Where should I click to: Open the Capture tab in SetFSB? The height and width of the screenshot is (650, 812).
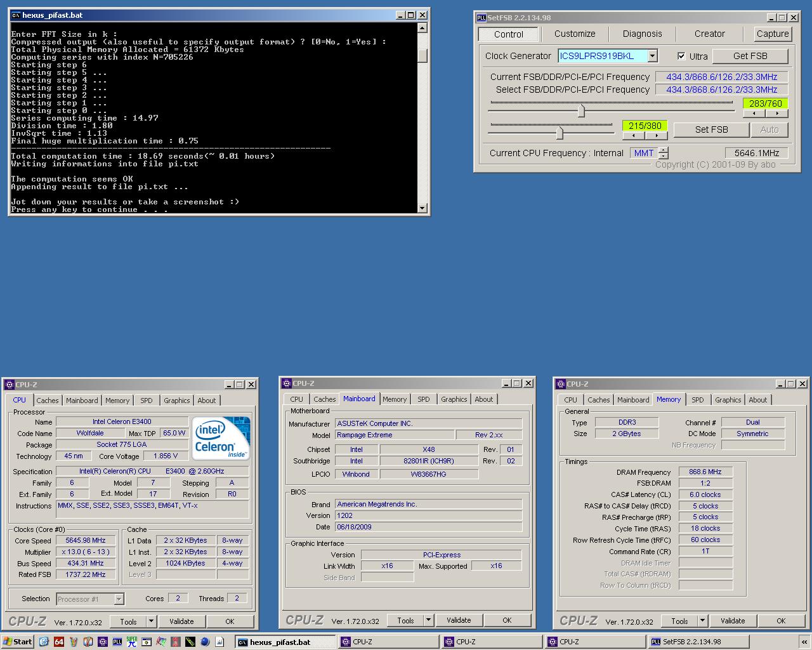(x=773, y=34)
